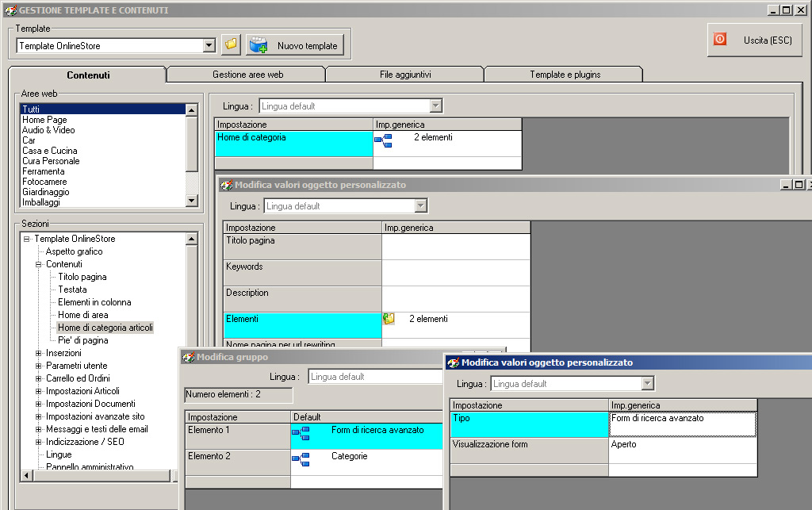Click the tree icon for Elemento 1
The width and height of the screenshot is (812, 510).
tap(301, 433)
